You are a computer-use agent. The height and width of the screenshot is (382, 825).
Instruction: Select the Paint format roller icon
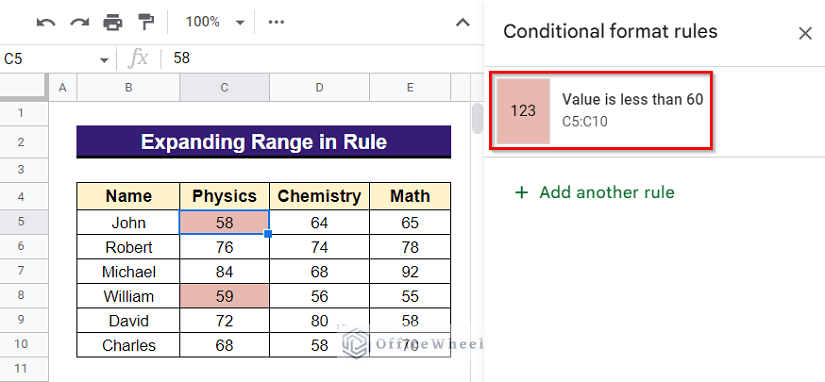[x=146, y=22]
